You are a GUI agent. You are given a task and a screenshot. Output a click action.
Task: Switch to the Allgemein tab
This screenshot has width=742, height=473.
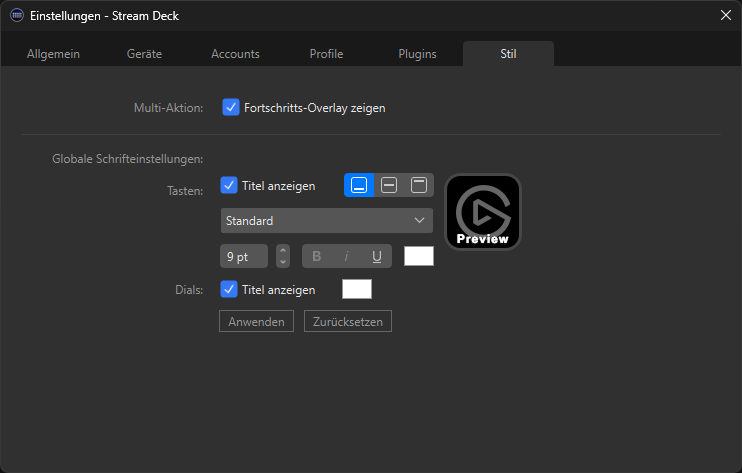pyautogui.click(x=53, y=54)
